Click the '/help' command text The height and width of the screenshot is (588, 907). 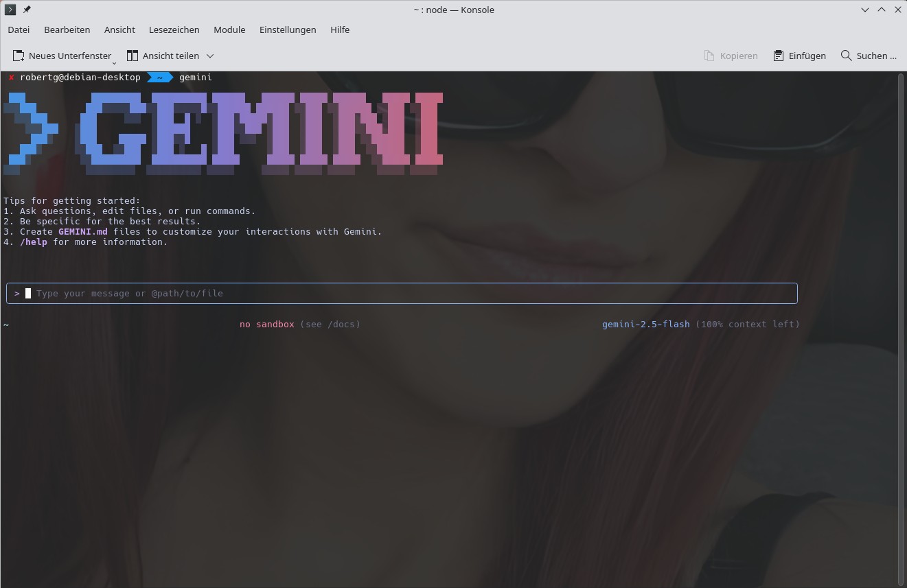point(34,242)
